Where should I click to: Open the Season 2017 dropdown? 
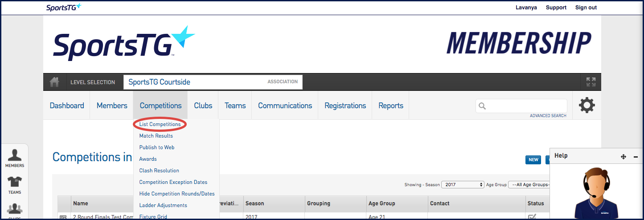coord(463,184)
